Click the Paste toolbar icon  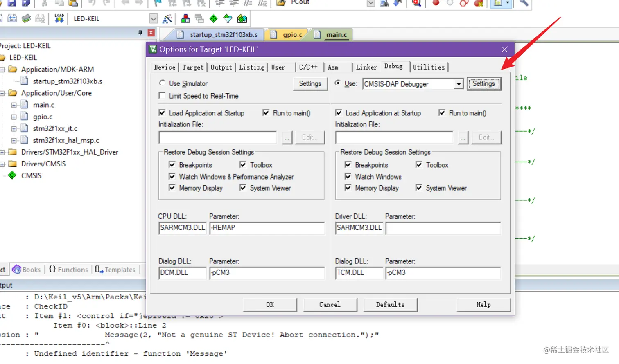tap(73, 3)
